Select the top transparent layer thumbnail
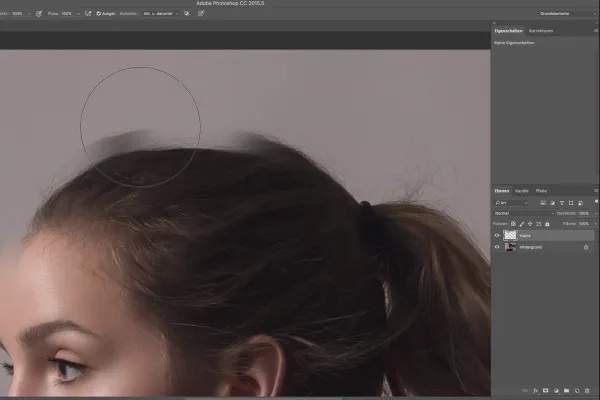Viewport: 600px width, 400px height. click(x=510, y=235)
